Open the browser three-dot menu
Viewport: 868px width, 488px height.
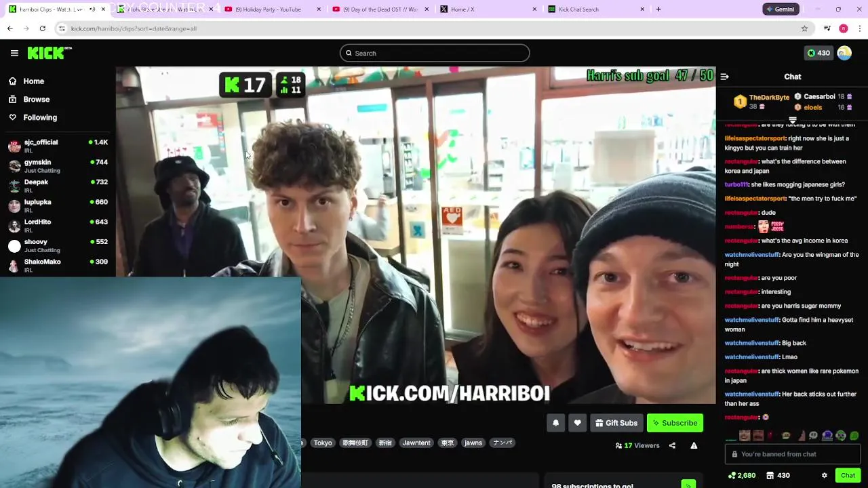[x=860, y=28]
